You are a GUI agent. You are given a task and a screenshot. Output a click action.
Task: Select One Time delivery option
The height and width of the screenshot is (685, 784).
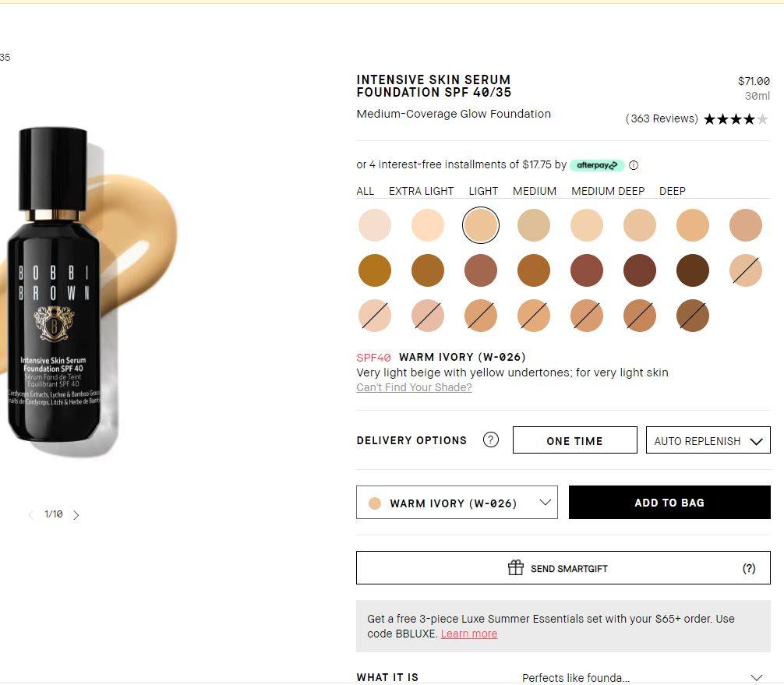pyautogui.click(x=574, y=440)
